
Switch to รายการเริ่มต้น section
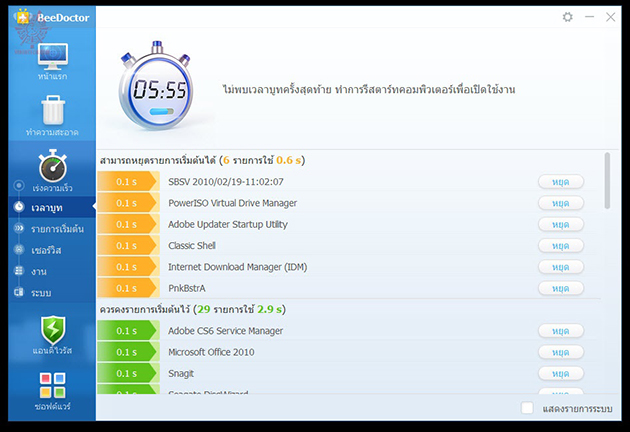(52, 229)
